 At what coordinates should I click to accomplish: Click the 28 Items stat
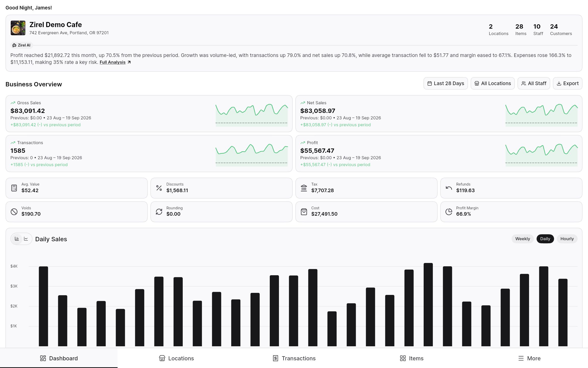point(521,30)
